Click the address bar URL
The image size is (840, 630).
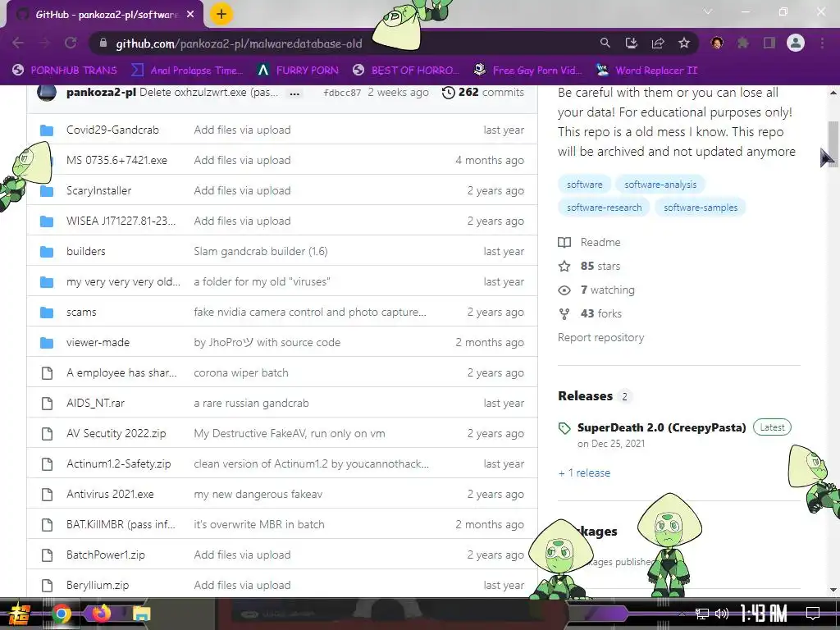(239, 43)
